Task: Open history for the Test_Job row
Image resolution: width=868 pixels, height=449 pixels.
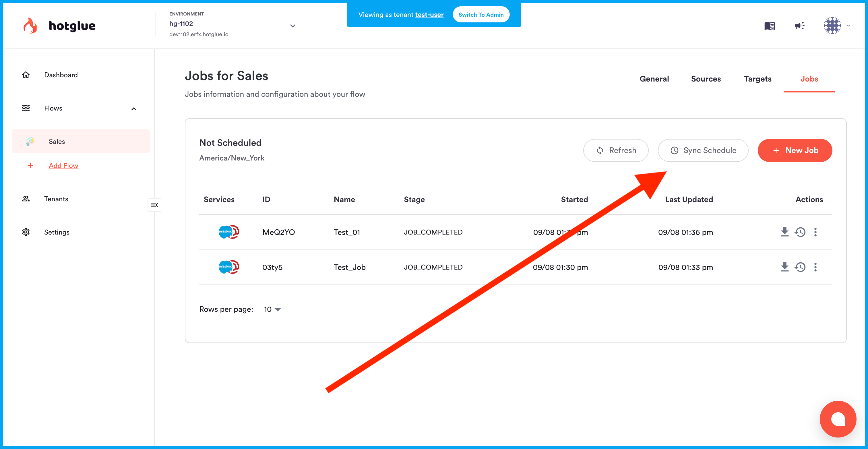Action: point(800,267)
